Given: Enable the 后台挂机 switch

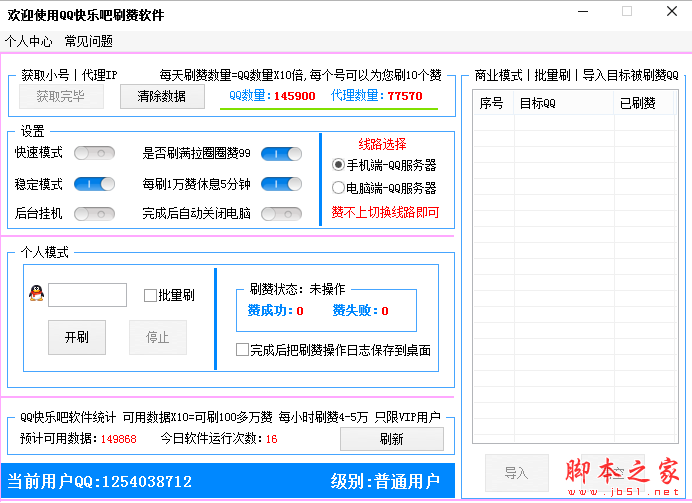Looking at the screenshot, I should click(94, 214).
